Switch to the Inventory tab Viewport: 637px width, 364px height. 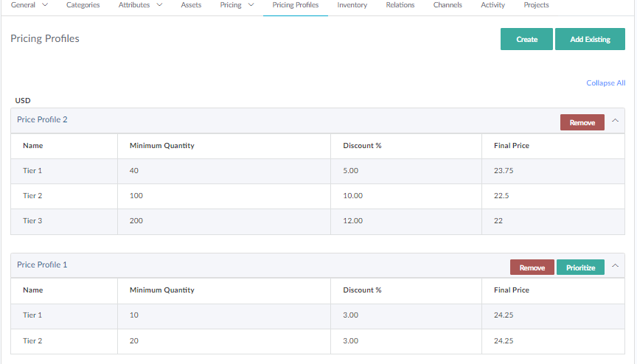coord(352,5)
